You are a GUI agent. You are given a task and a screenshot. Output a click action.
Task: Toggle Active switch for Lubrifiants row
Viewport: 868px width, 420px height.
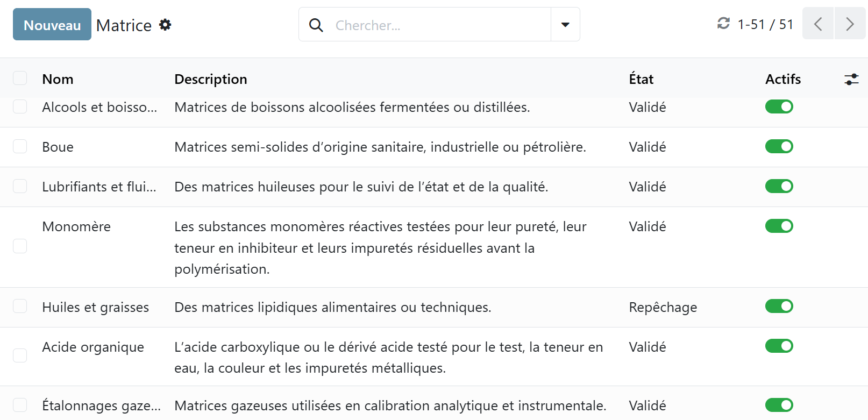click(x=779, y=186)
